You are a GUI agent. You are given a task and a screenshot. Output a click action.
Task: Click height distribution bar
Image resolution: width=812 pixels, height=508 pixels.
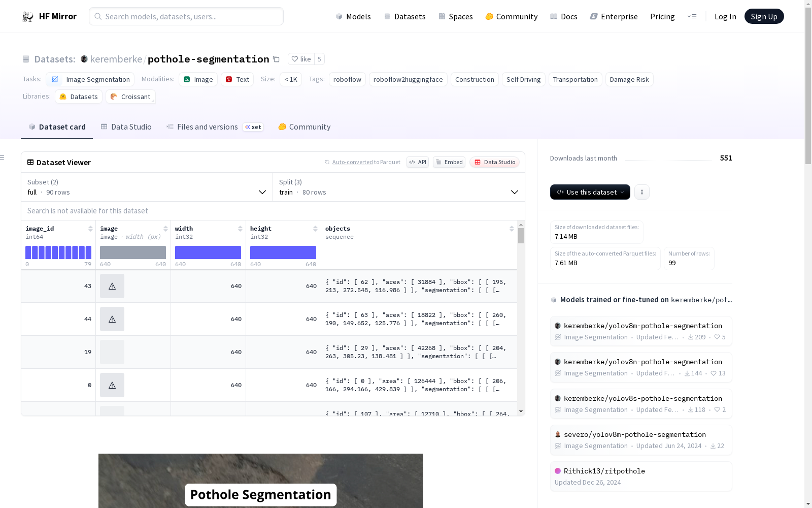tap(283, 252)
